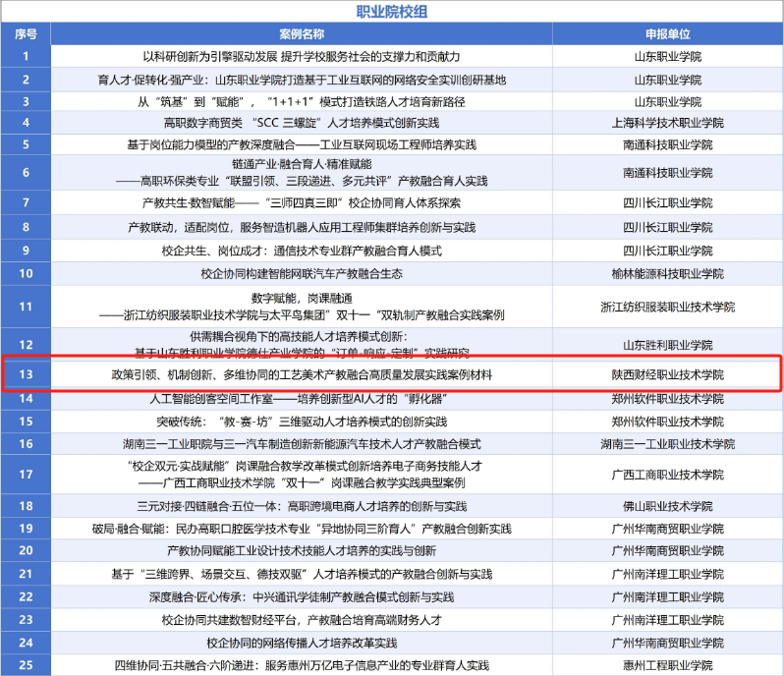Screen dimensions: 784x676
Task: Click row number 1 cell
Action: (26, 56)
